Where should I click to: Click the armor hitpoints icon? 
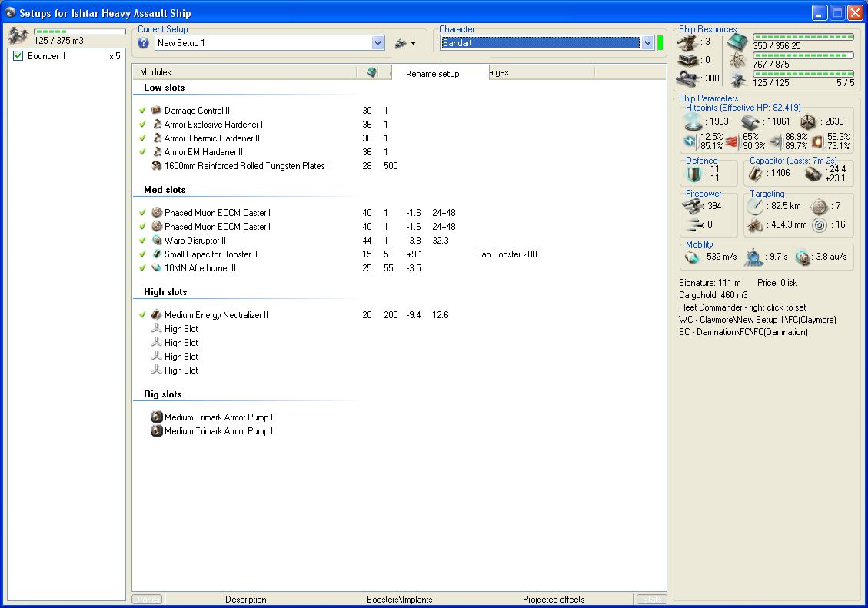(750, 121)
